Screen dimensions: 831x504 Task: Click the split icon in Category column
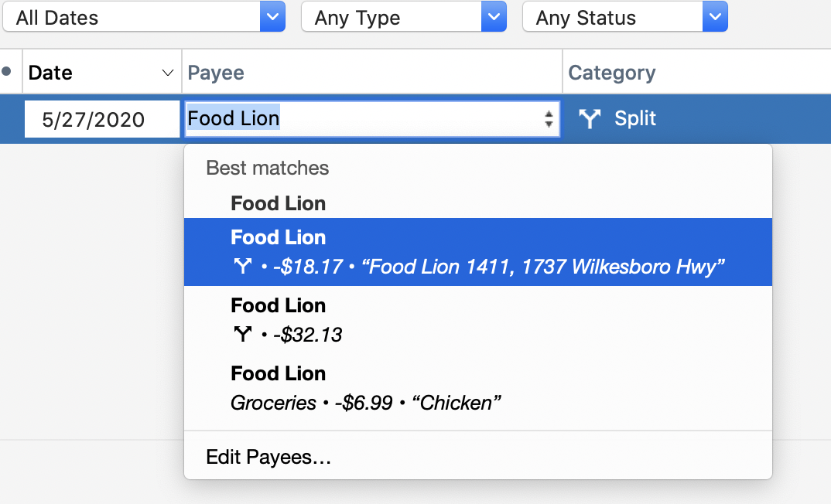click(x=590, y=118)
